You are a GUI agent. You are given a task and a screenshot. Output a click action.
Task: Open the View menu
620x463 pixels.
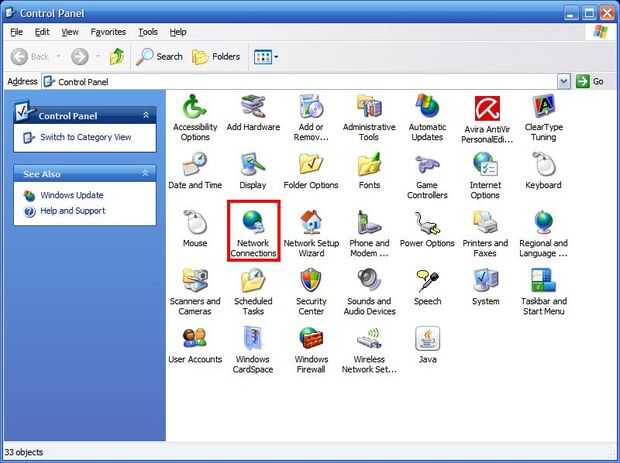click(x=70, y=32)
